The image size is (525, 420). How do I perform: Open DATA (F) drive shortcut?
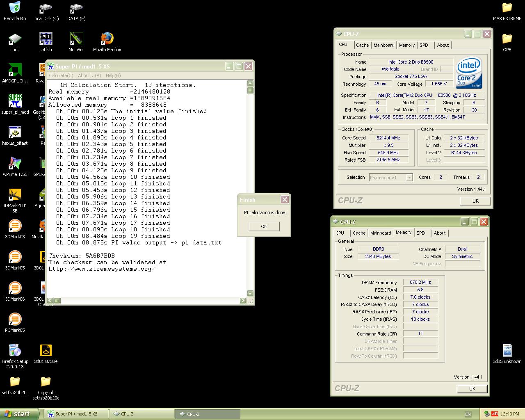point(76,11)
